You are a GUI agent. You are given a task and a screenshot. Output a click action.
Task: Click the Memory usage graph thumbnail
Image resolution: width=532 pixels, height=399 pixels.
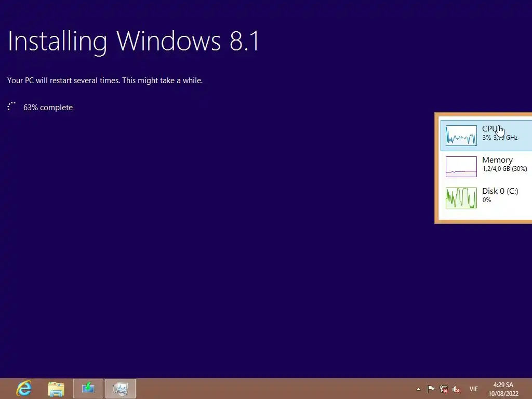(461, 167)
